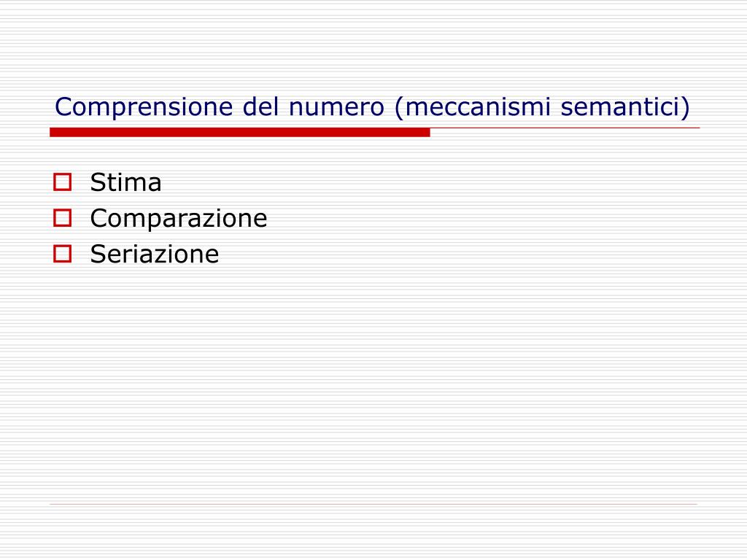Click the word numero in the title

coord(336,108)
